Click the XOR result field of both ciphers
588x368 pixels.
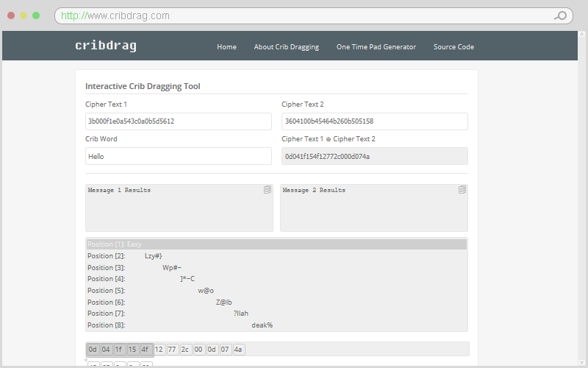click(x=374, y=156)
